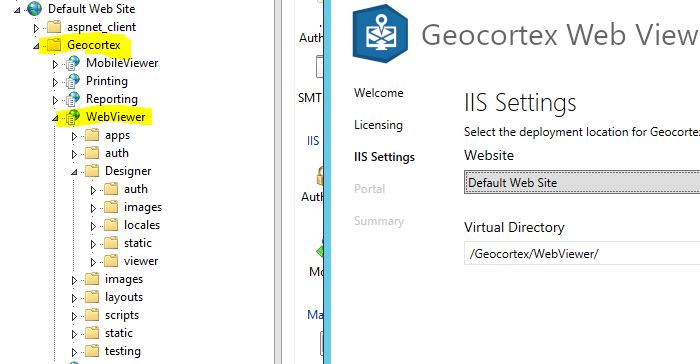Select the Reporting tree item

point(112,99)
